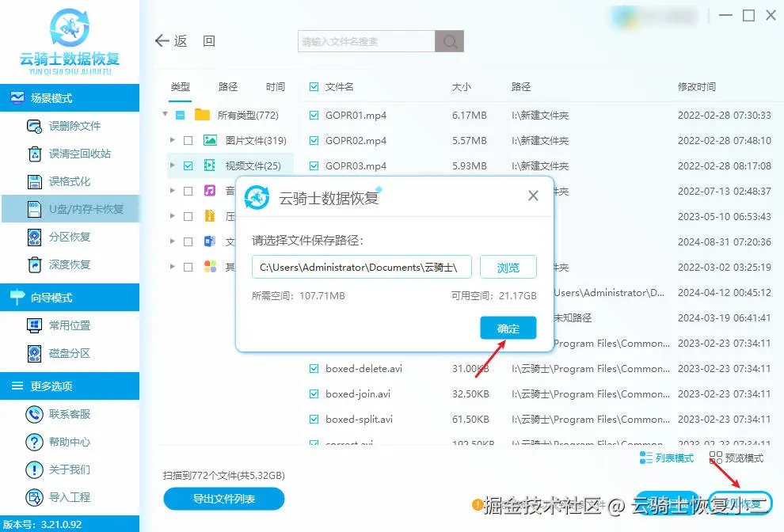Screen dimensions: 784x532
Task: Start 深度恢复 mode
Action: pyautogui.click(x=59, y=264)
